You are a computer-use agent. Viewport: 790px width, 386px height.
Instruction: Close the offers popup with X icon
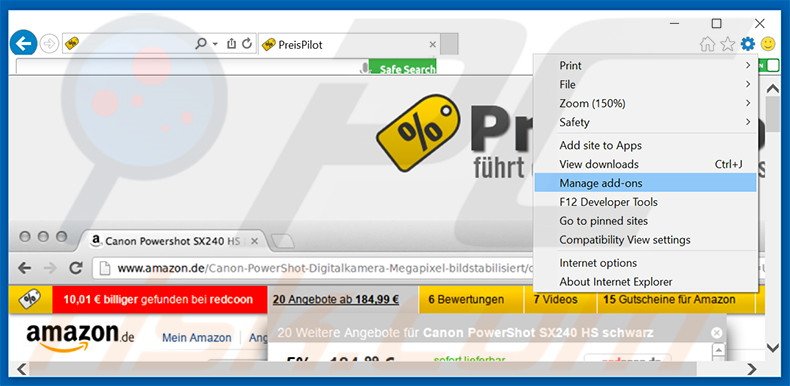[x=716, y=333]
